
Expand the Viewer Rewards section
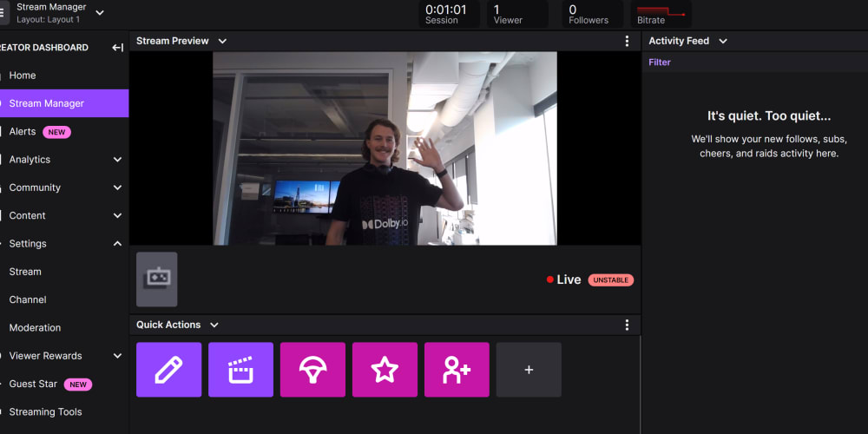(117, 356)
